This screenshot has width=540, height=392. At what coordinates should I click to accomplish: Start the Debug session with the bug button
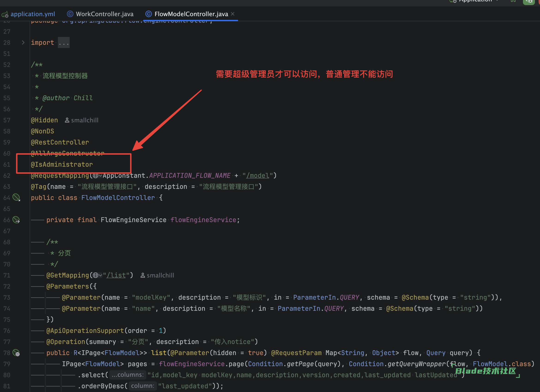pos(529,1)
